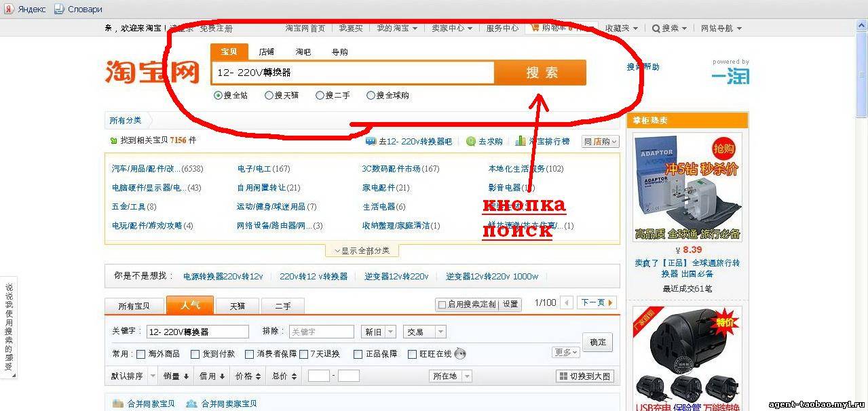
Task: Click the 排除 keyword exclusion field
Action: tap(322, 332)
